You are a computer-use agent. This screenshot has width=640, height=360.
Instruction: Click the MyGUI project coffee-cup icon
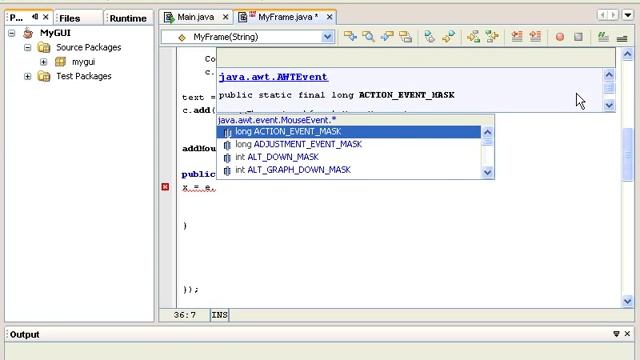click(28, 33)
